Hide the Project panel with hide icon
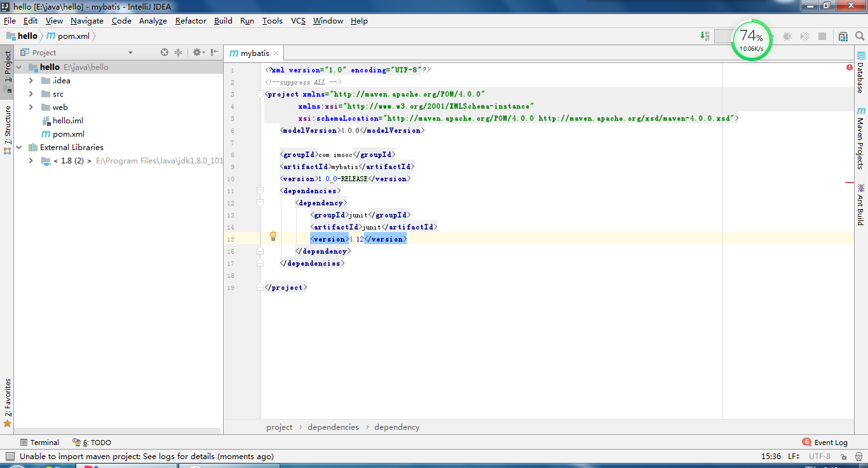This screenshot has height=468, width=868. point(214,53)
